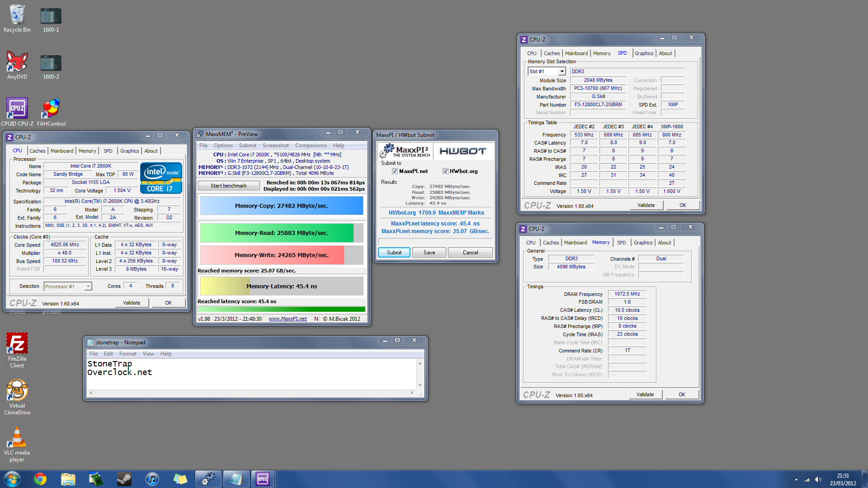Click the Memory-Read result bar
Image resolution: width=868 pixels, height=488 pixels.
(x=282, y=233)
